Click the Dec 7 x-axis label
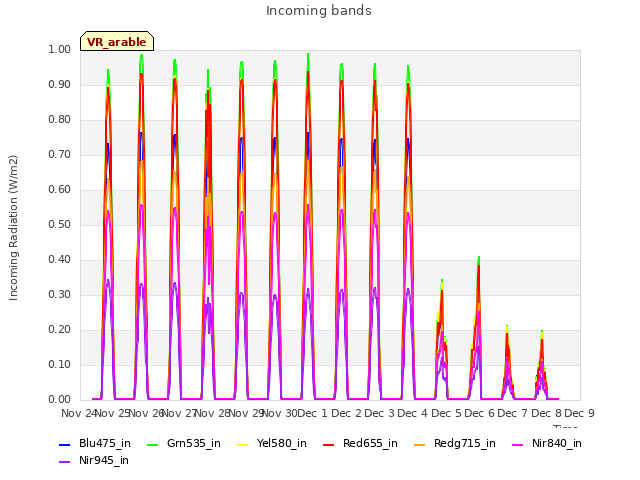This screenshot has height=480, width=640. point(513,413)
